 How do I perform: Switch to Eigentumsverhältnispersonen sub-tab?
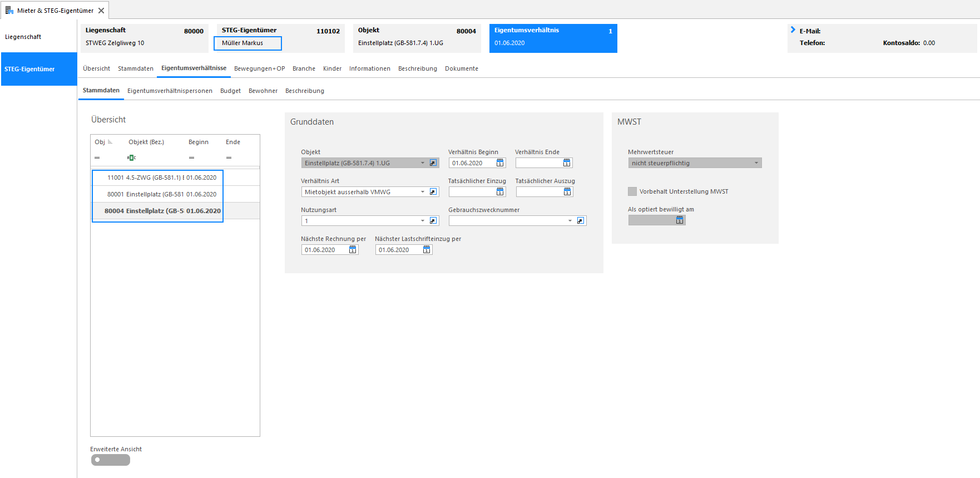click(170, 91)
